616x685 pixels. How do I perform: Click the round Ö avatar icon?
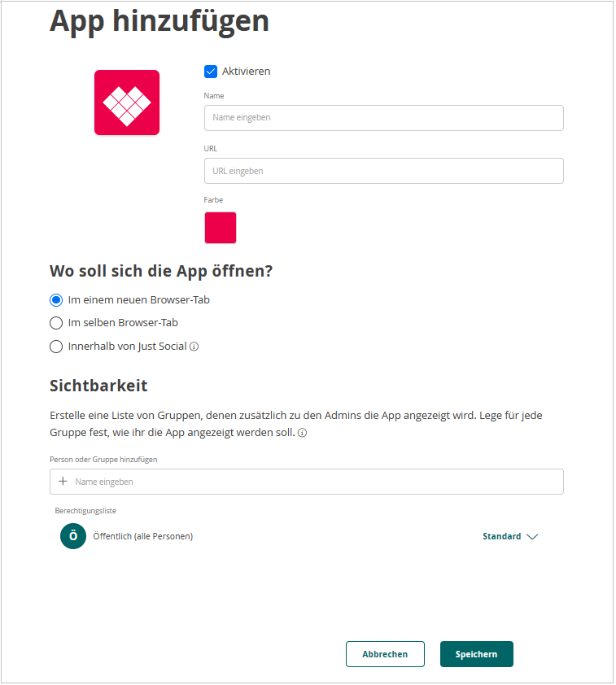73,536
